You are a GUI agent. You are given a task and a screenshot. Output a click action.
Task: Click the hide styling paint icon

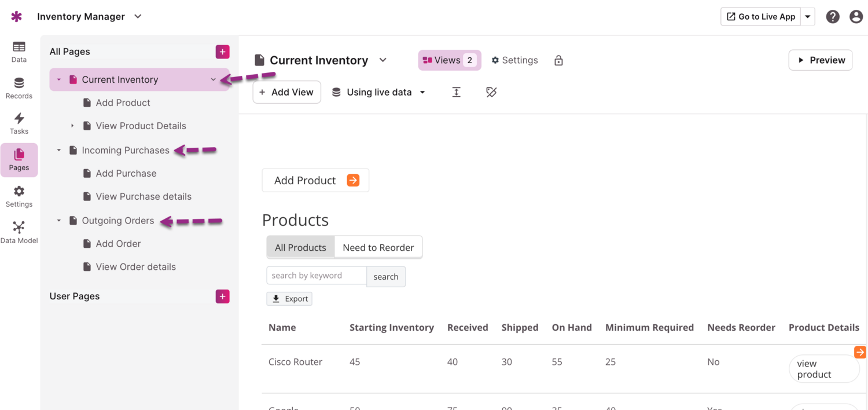(491, 92)
